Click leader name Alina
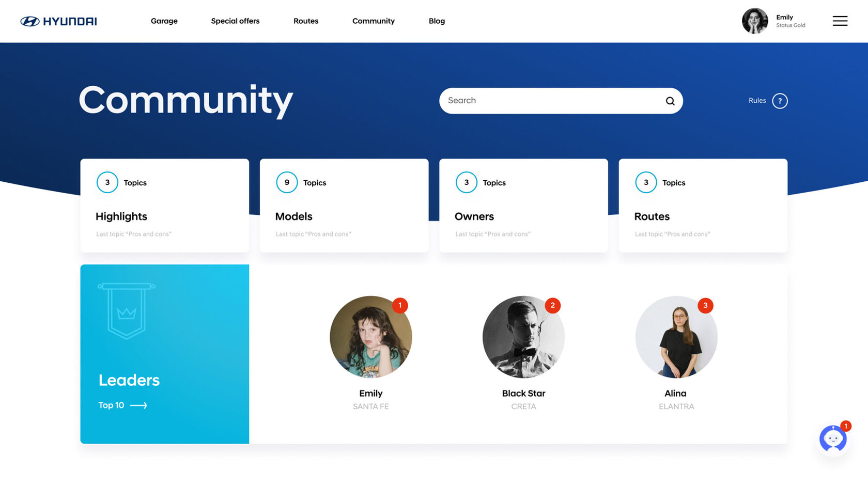The image size is (868, 487). pyautogui.click(x=676, y=394)
